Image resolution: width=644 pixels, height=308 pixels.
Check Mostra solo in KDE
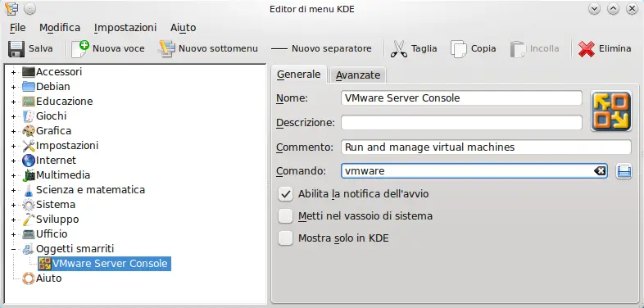click(285, 238)
